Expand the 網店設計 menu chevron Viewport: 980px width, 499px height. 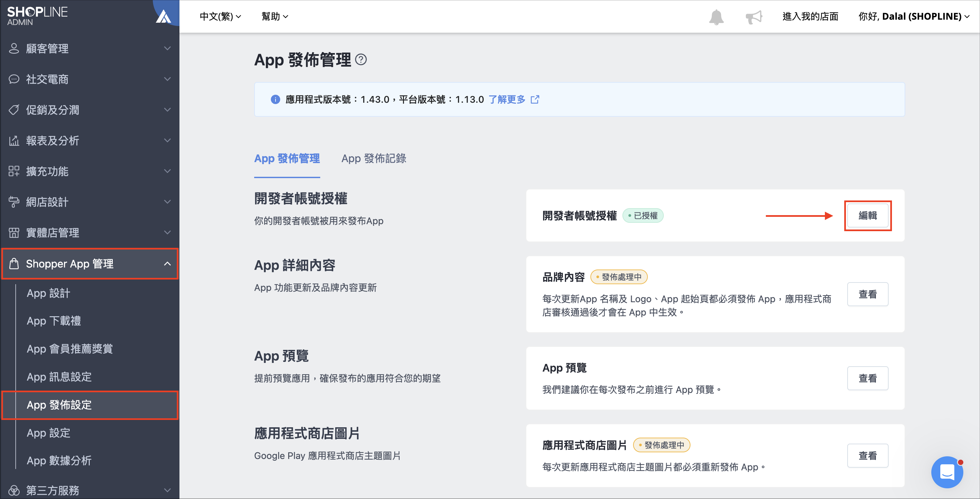(x=167, y=202)
